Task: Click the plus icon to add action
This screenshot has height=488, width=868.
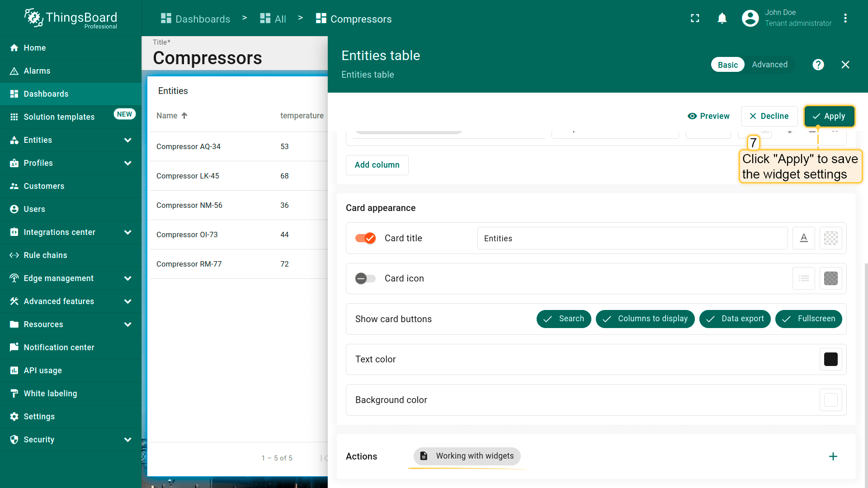Action: click(833, 456)
